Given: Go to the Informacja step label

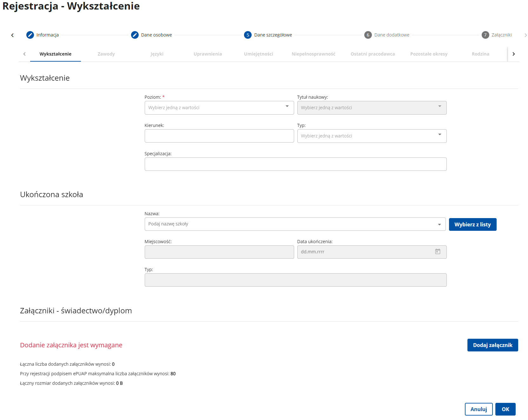Looking at the screenshot, I should pyautogui.click(x=48, y=35).
